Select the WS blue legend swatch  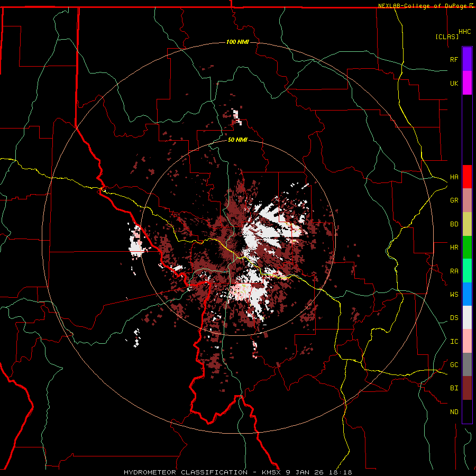tap(467, 294)
